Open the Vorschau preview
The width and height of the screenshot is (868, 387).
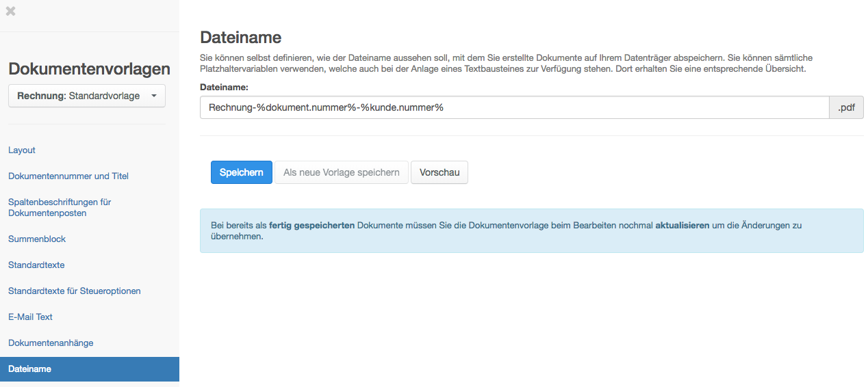click(x=439, y=172)
